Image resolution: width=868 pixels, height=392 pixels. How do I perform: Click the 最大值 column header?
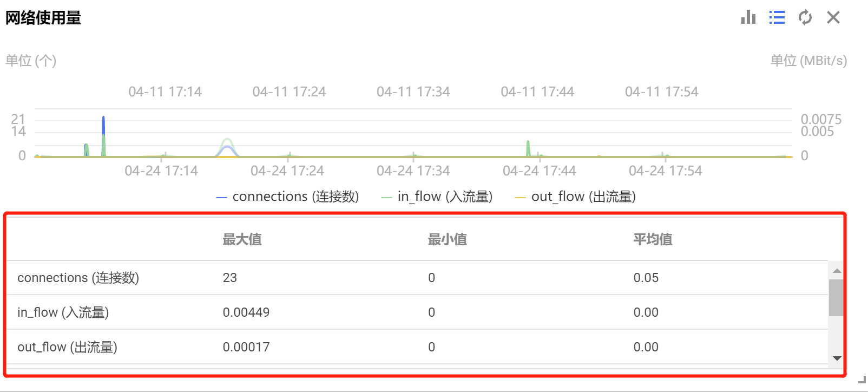[x=242, y=239]
